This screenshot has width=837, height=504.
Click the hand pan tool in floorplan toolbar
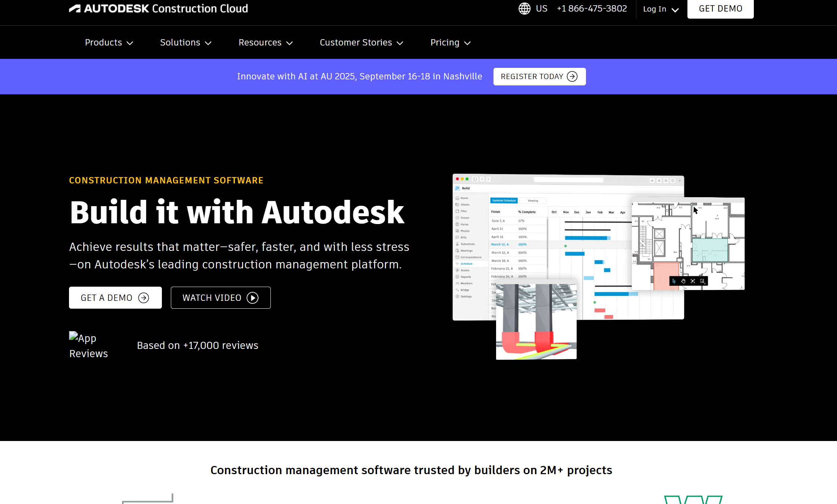point(683,281)
